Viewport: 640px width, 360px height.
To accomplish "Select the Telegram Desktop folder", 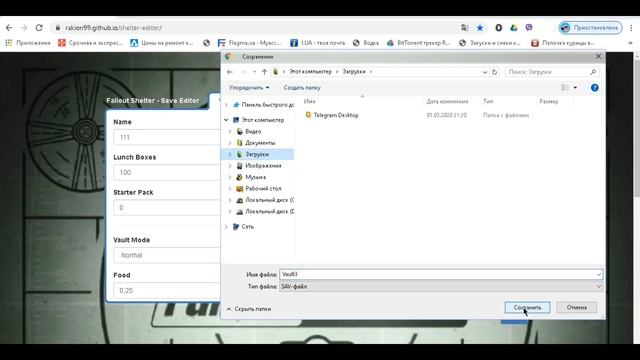I will [332, 115].
